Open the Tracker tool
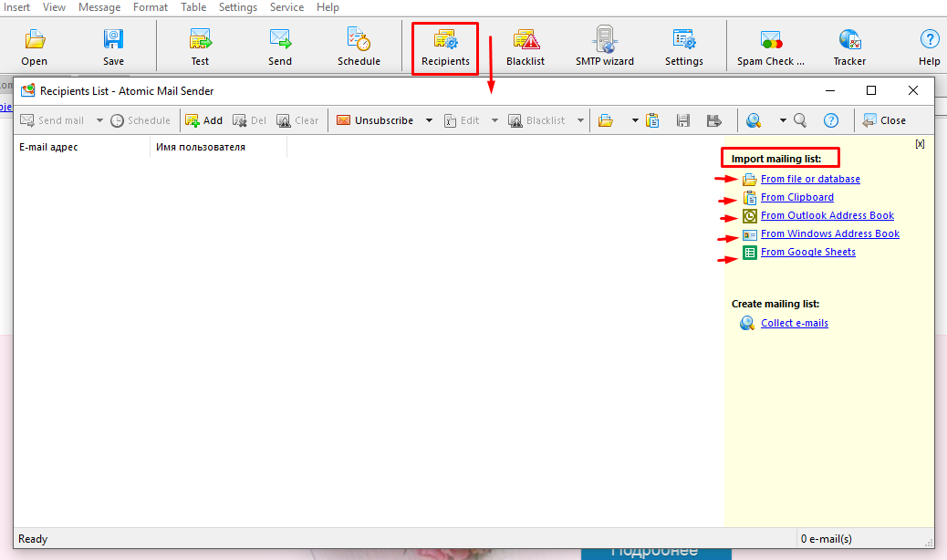Image resolution: width=947 pixels, height=560 pixels. click(x=849, y=48)
